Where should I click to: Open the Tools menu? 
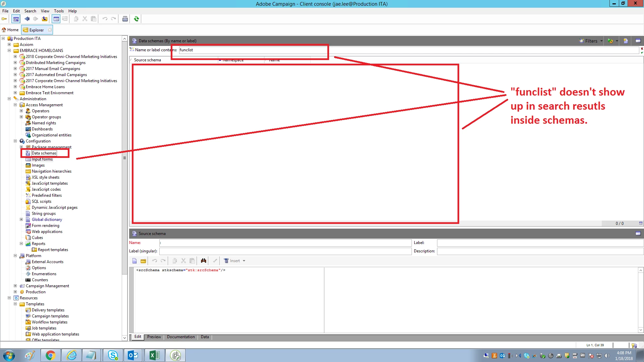tap(59, 11)
